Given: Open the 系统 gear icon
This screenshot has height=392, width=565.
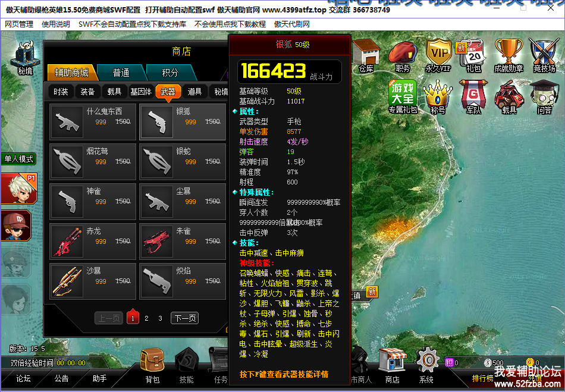Looking at the screenshot, I should 426,366.
